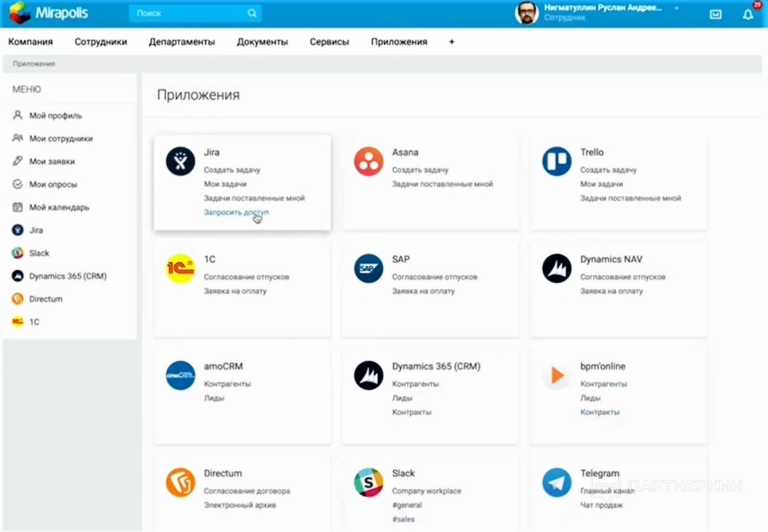Click Создать задачу under Trello

pos(608,170)
